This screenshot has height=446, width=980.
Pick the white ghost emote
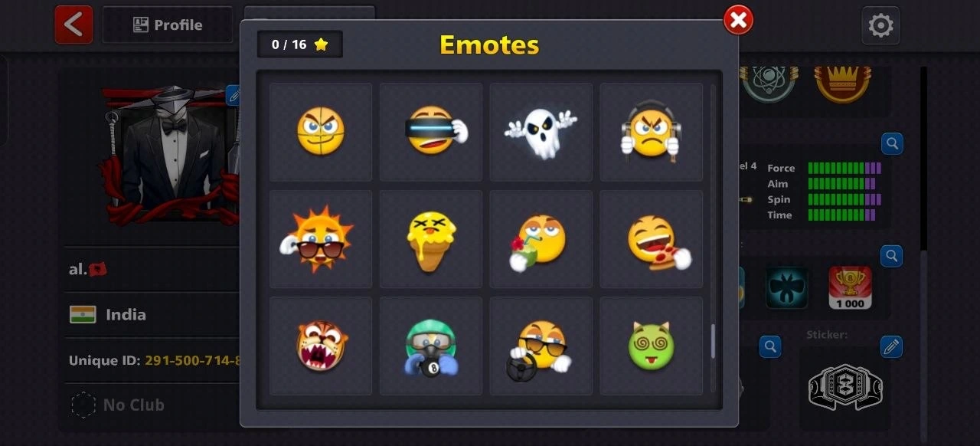[541, 132]
